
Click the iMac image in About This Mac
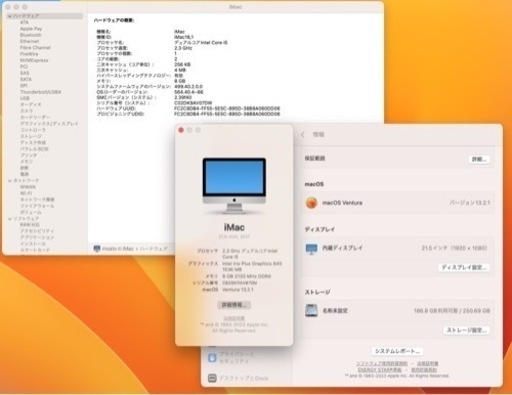(x=234, y=186)
